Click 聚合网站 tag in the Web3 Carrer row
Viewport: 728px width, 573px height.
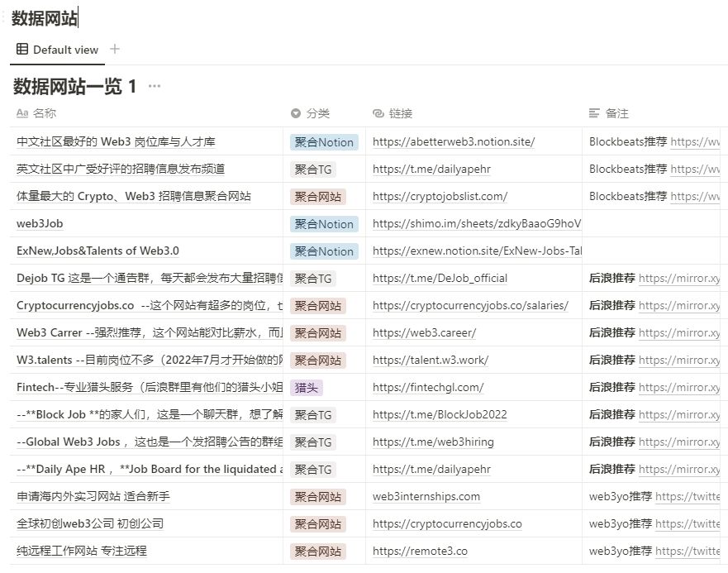point(318,333)
